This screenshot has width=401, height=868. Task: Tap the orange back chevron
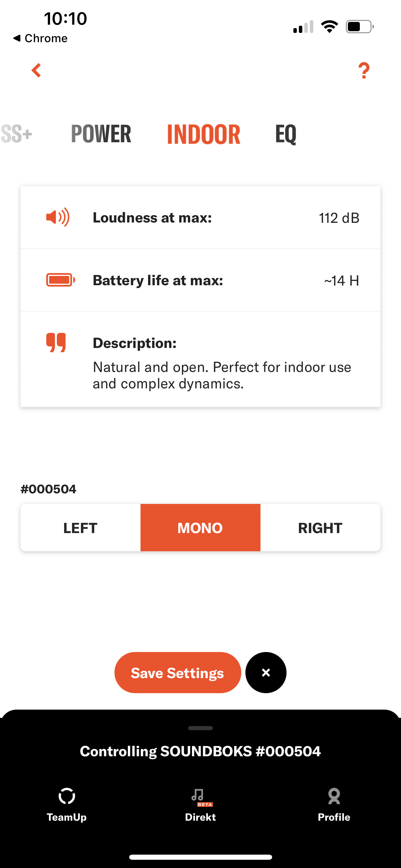coord(36,70)
